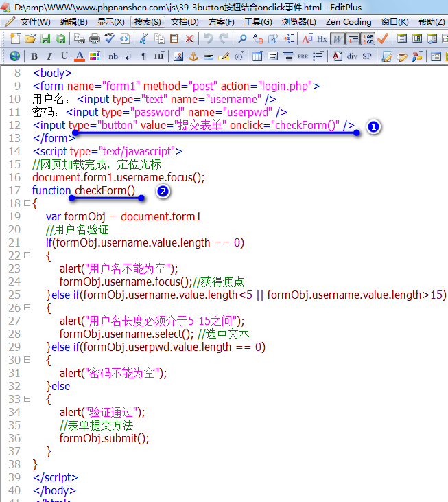Insert span (SP) tag
Image resolution: width=448 pixels, height=502 pixels.
[x=367, y=56]
